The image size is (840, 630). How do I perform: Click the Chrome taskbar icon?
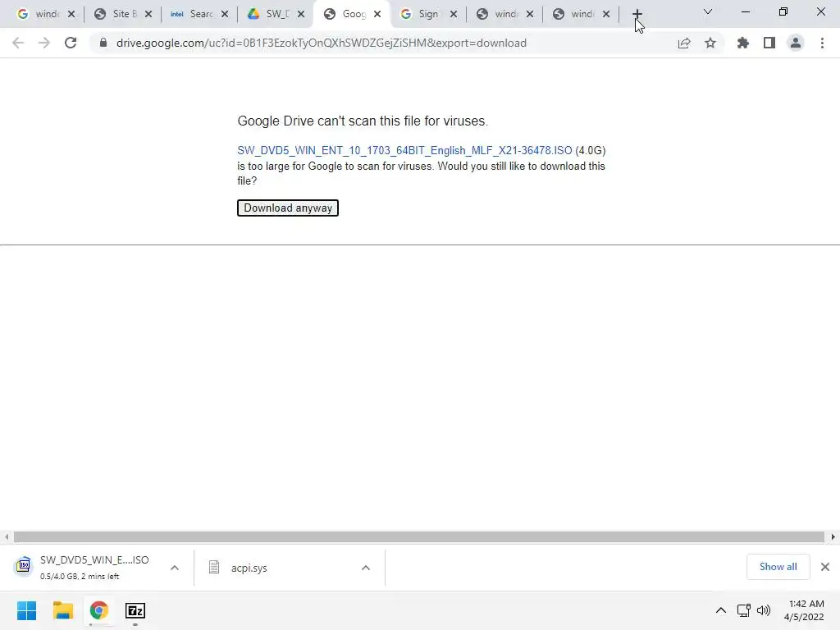coord(98,610)
